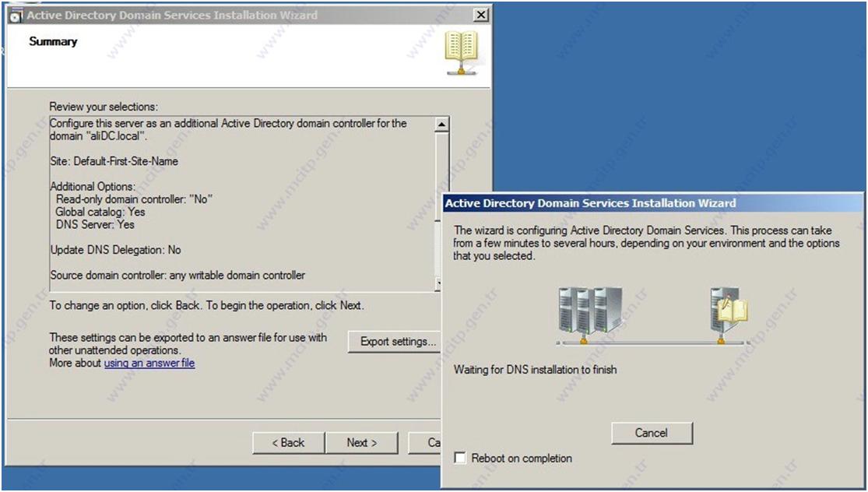
Task: Click the partially hidden Cancel button in Summary wizard
Action: 424,443
